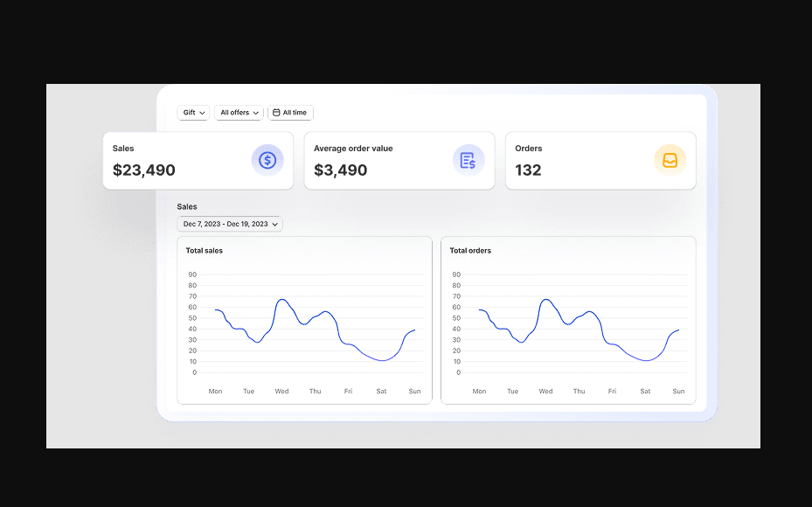Click Fri label on Total sales chart

[x=348, y=391]
